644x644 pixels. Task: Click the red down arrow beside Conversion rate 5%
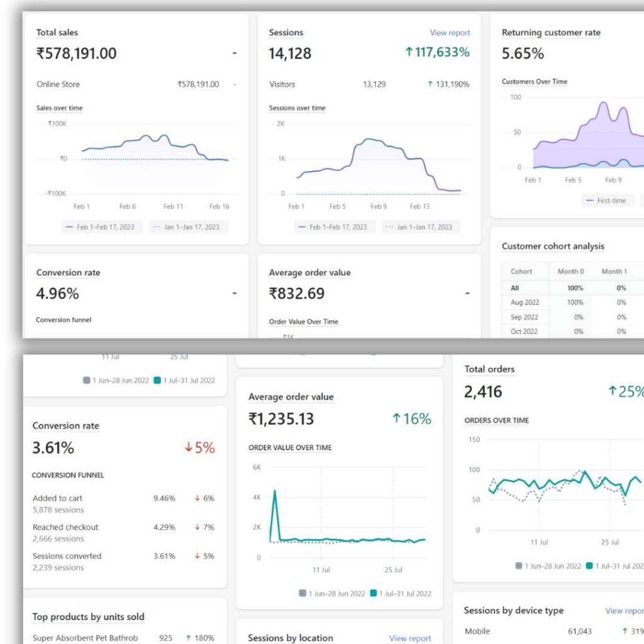tap(188, 448)
